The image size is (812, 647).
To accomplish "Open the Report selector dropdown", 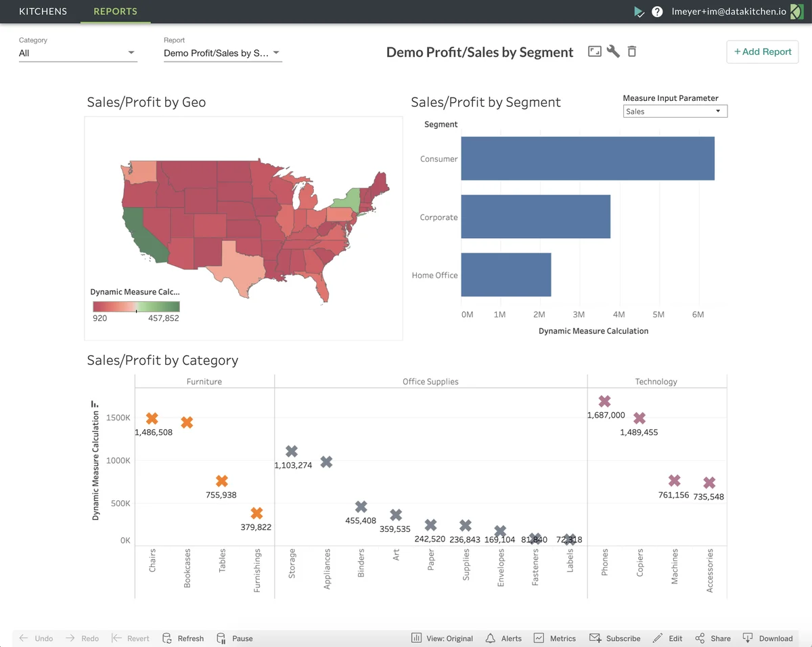I will (223, 53).
